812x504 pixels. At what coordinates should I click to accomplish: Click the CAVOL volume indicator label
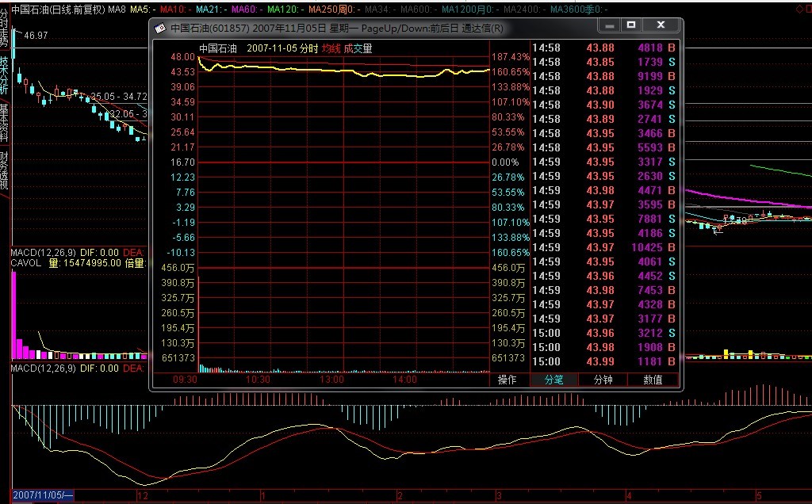coord(25,263)
